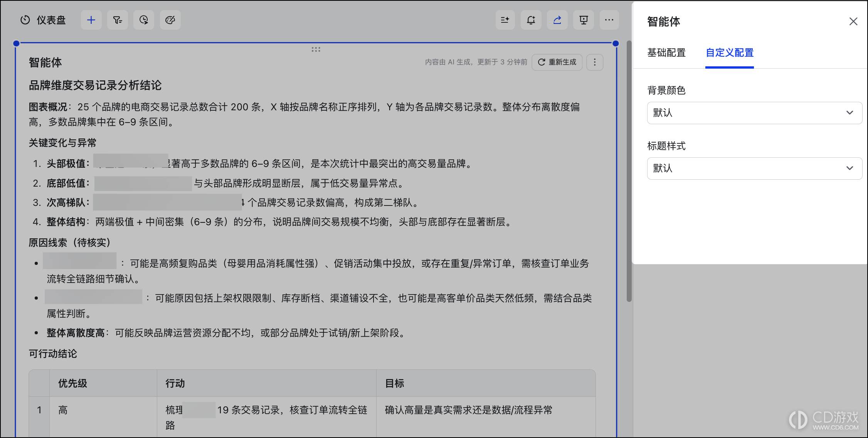The image size is (868, 438).
Task: Click the 重新生成 regenerate button
Action: 557,62
